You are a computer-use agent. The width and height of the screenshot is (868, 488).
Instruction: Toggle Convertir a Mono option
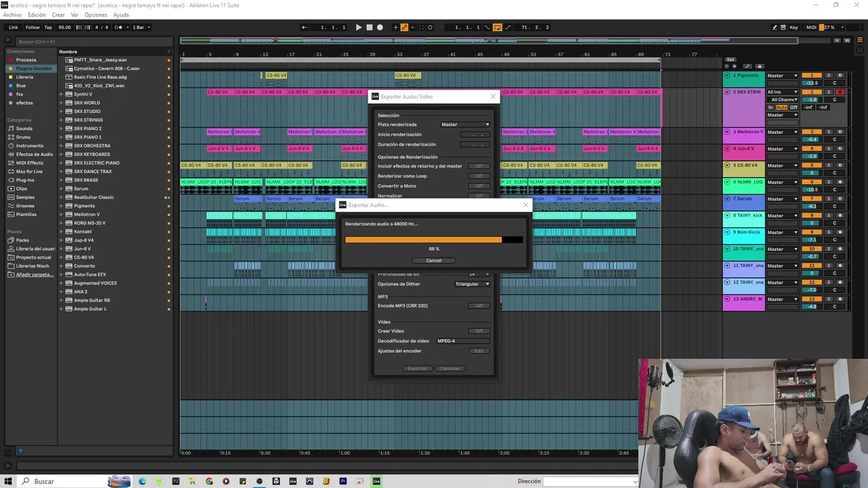pyautogui.click(x=479, y=186)
